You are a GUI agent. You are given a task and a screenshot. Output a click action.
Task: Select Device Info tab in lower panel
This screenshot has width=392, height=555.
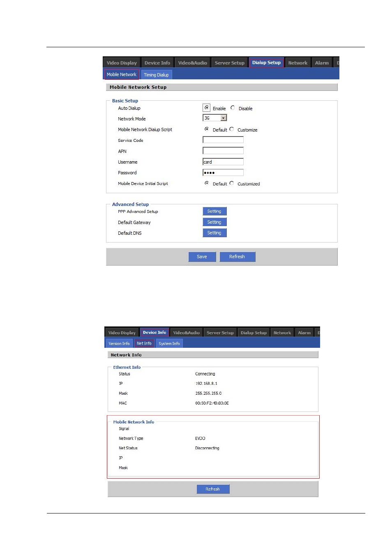[x=154, y=333]
